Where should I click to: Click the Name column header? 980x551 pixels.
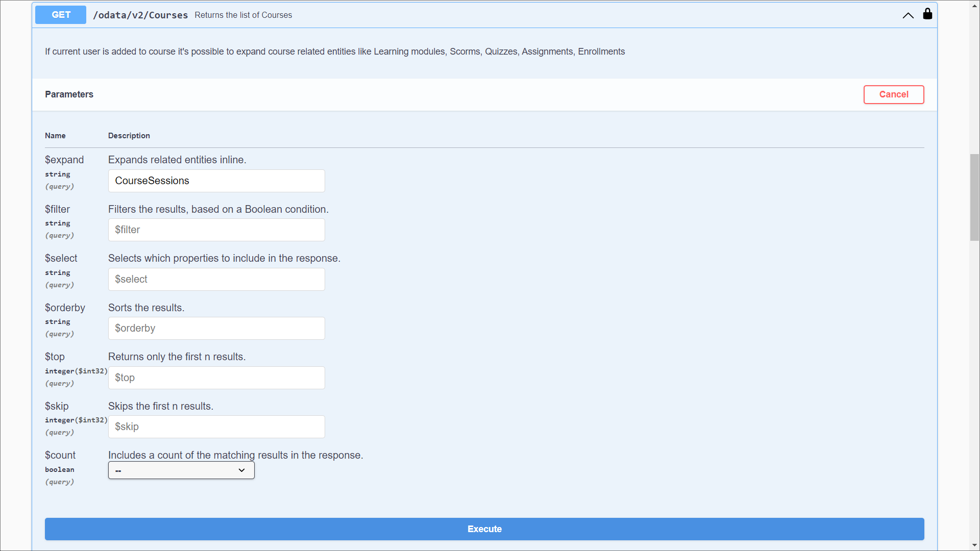(x=55, y=136)
